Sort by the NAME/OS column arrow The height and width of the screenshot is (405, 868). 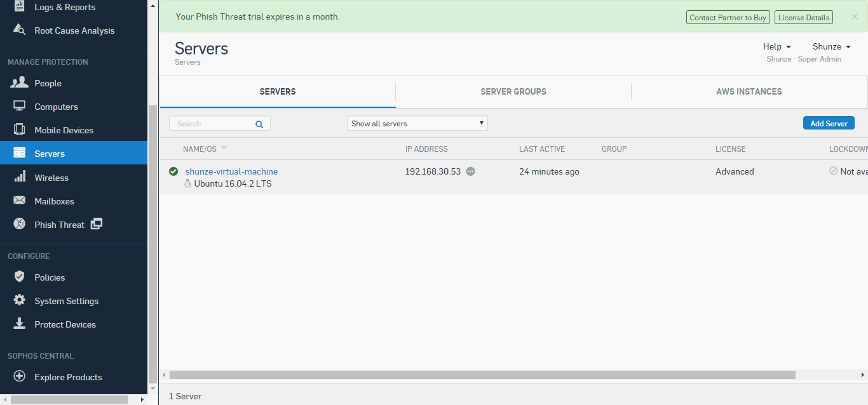[224, 149]
